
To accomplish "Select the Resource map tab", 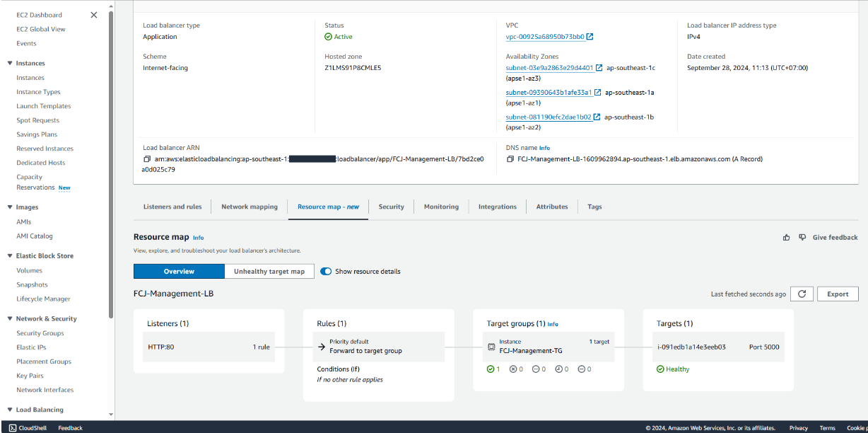I will coord(328,207).
